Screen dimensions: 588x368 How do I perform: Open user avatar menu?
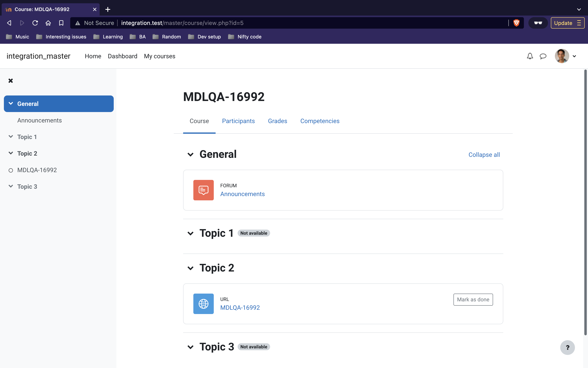click(562, 56)
